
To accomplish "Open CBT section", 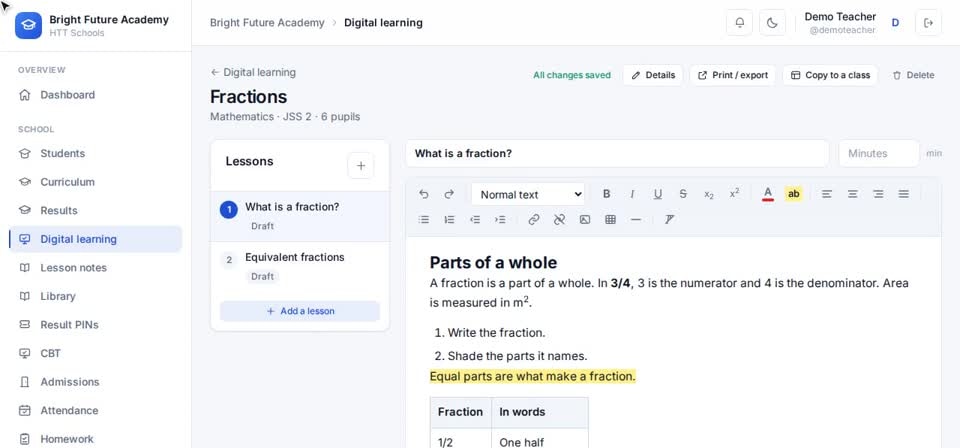I will click(x=96, y=353).
